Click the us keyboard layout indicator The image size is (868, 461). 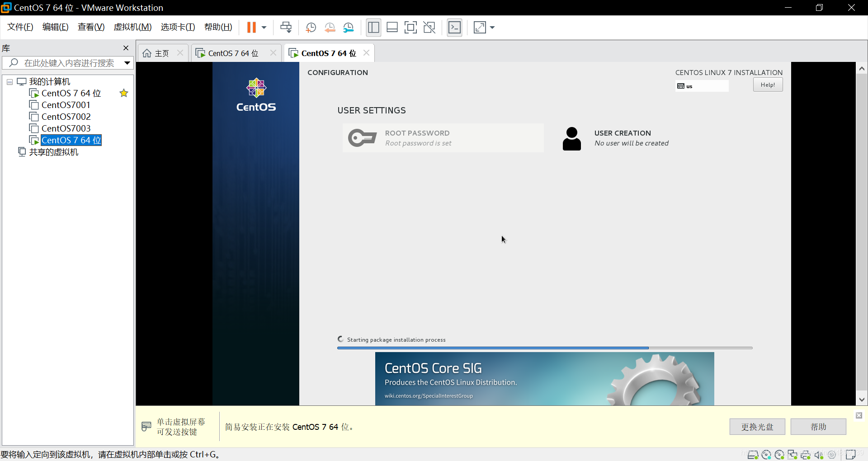(702, 86)
